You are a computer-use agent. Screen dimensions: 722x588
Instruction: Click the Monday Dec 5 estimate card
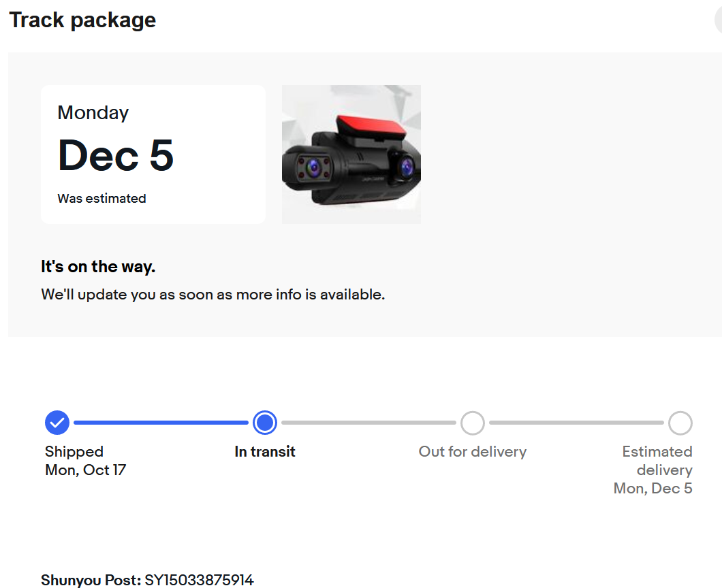pyautogui.click(x=153, y=154)
